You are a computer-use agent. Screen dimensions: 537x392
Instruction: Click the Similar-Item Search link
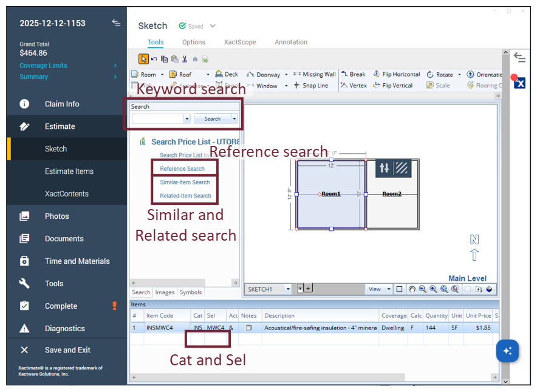pyautogui.click(x=185, y=182)
